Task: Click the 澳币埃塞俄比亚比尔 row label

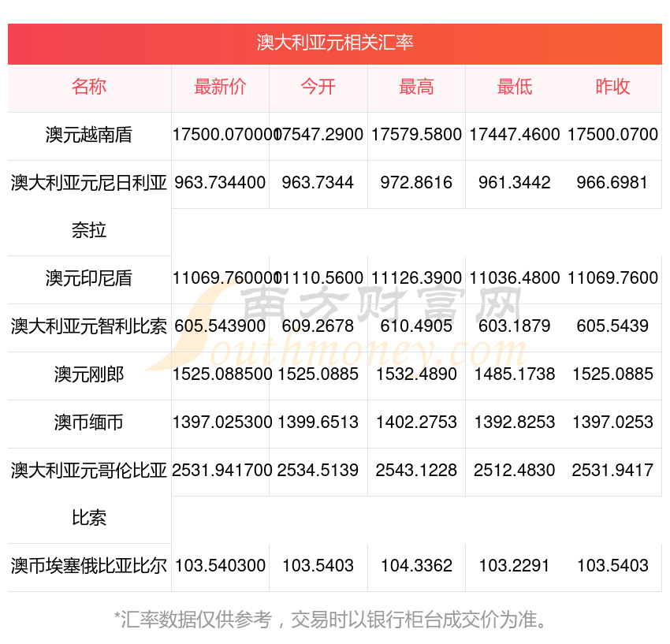Action: point(89,566)
